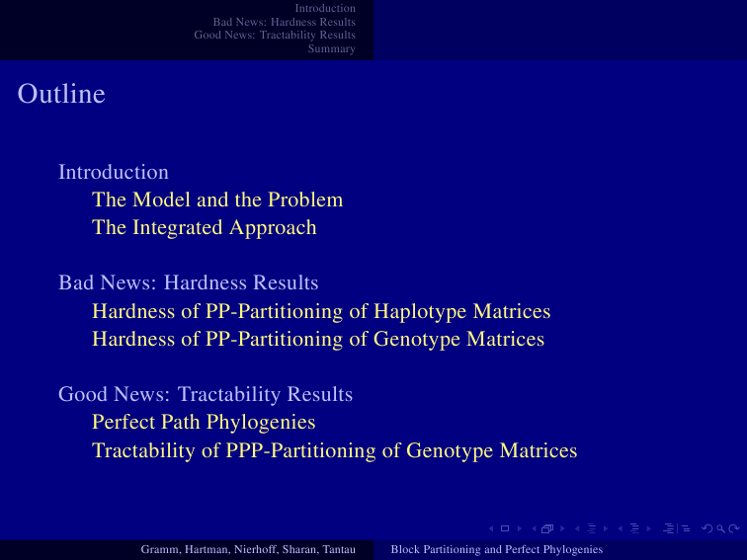Select Introduction in the header navigation
747x560 pixels.
click(x=325, y=8)
